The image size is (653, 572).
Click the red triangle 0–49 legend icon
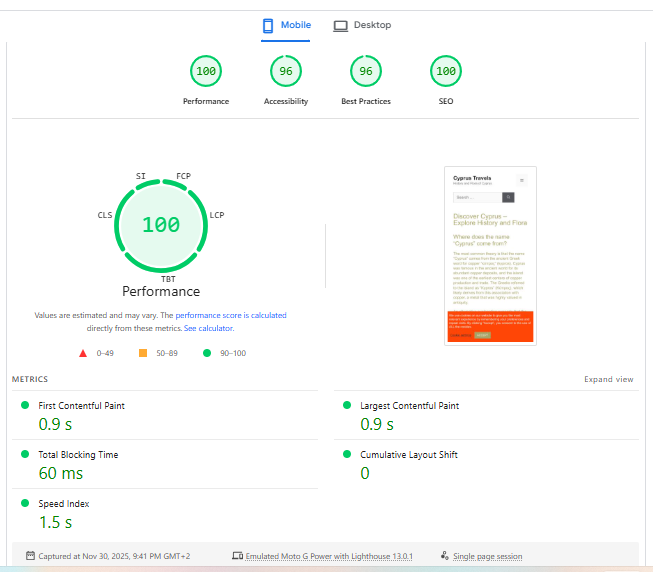click(84, 353)
